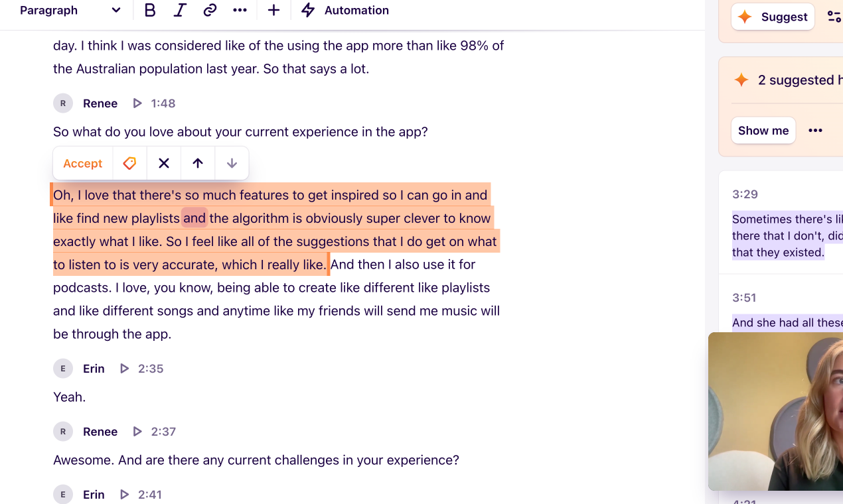This screenshot has height=504, width=843.
Task: Open options ellipsis beside Show me
Action: (x=815, y=131)
